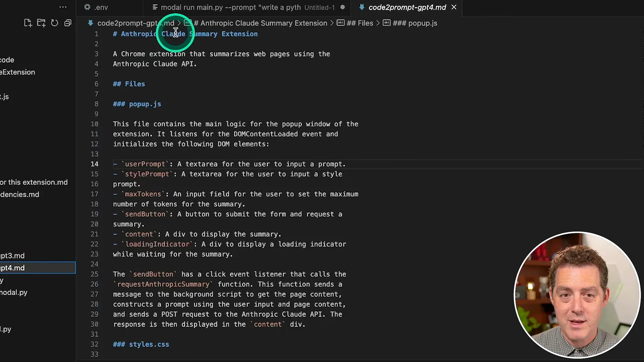The width and height of the screenshot is (644, 362).
Task: Click the symbol icon before '## Files' breadcrumb
Action: pos(341,23)
